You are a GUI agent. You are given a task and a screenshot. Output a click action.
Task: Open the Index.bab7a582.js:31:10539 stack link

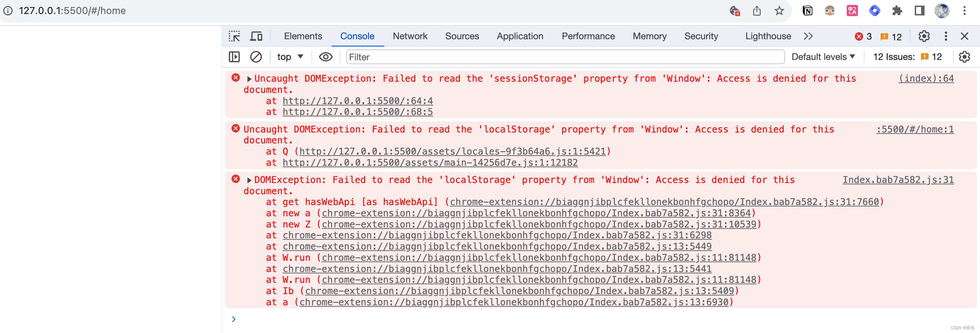[539, 224]
